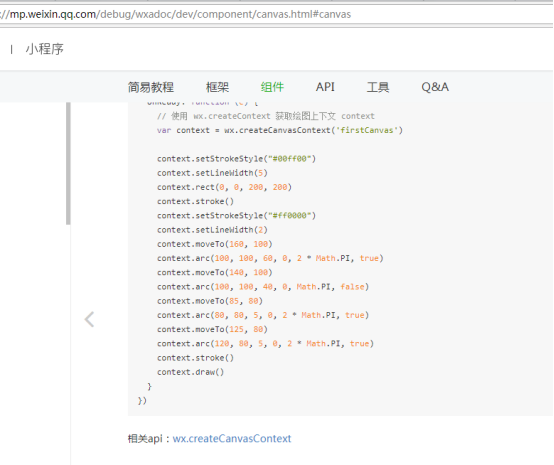
Task: Click the line context.arc(100, 100, 40, ...)
Action: coord(263,287)
